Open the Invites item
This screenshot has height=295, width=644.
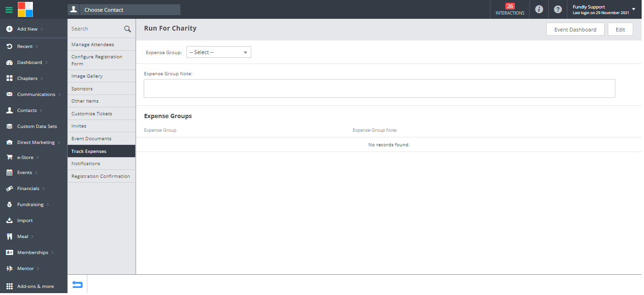(101, 126)
